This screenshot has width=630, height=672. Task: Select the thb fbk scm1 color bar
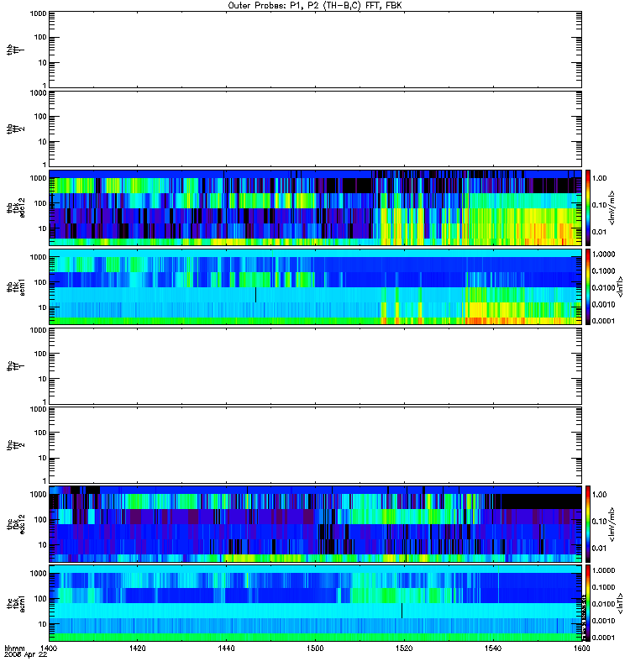pos(588,286)
